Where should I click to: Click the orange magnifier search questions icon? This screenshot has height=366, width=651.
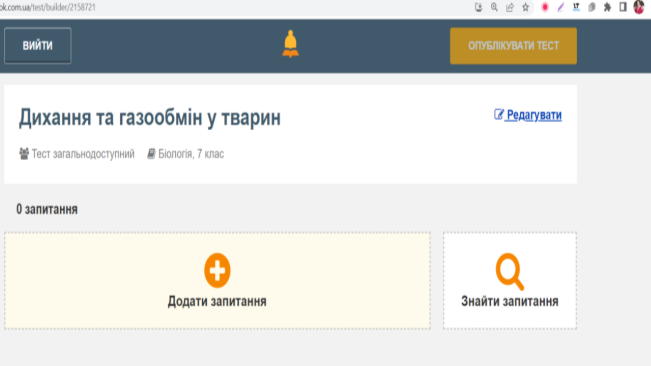coord(510,271)
